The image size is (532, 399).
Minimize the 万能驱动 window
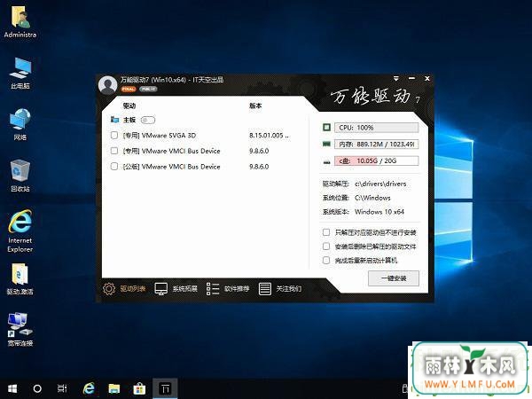tap(411, 79)
